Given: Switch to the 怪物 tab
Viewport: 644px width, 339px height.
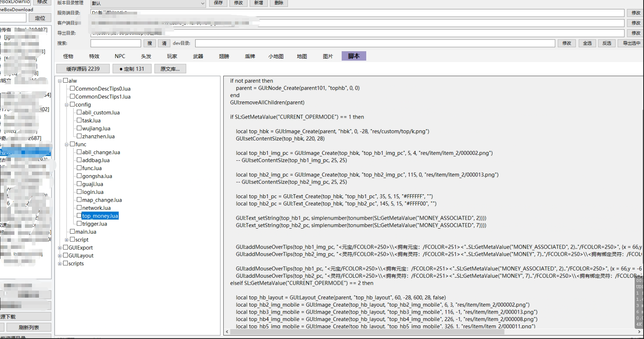Looking at the screenshot, I should point(68,56).
